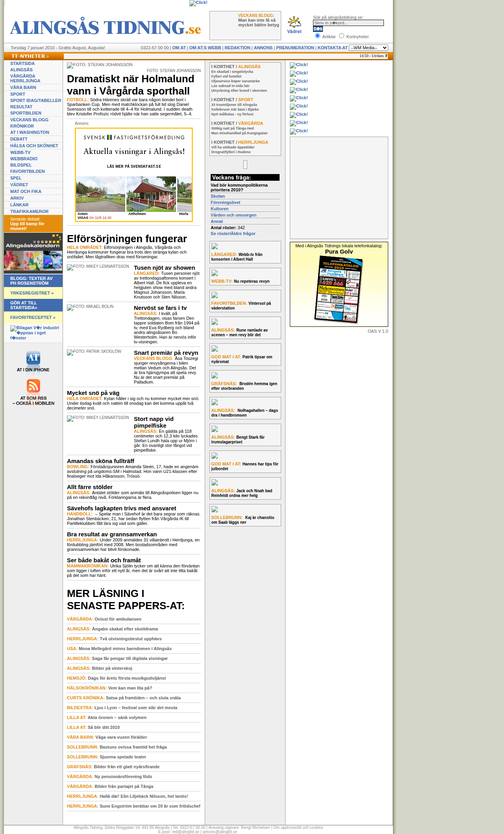Image resolution: width=504 pixels, height=834 pixels.
Task: Click the orange RSS feed icon
Action: 33,385
